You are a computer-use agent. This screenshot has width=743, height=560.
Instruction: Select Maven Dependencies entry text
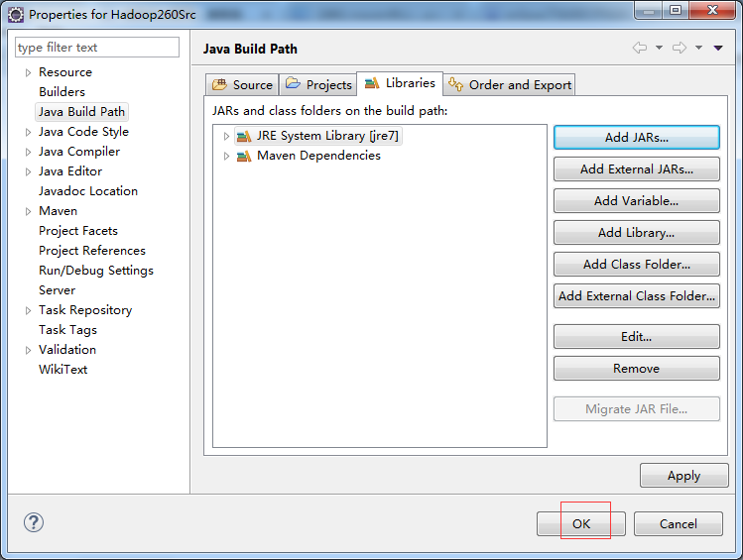[x=318, y=156]
